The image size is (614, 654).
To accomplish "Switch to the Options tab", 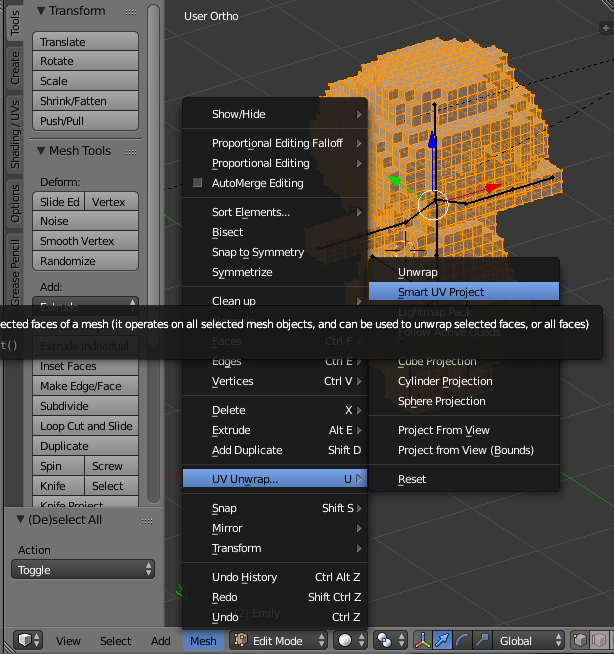I will pyautogui.click(x=15, y=204).
